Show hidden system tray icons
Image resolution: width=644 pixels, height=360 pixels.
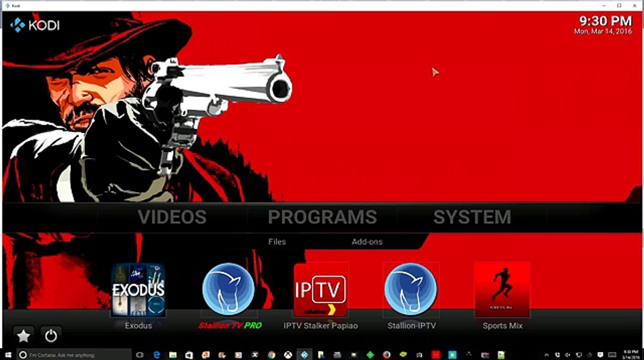[545, 355]
